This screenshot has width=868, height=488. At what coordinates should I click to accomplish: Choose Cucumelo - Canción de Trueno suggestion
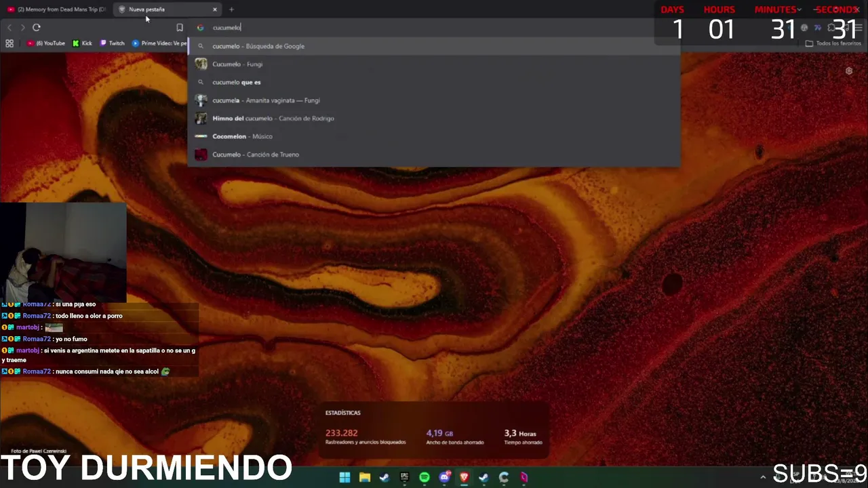[x=434, y=155]
